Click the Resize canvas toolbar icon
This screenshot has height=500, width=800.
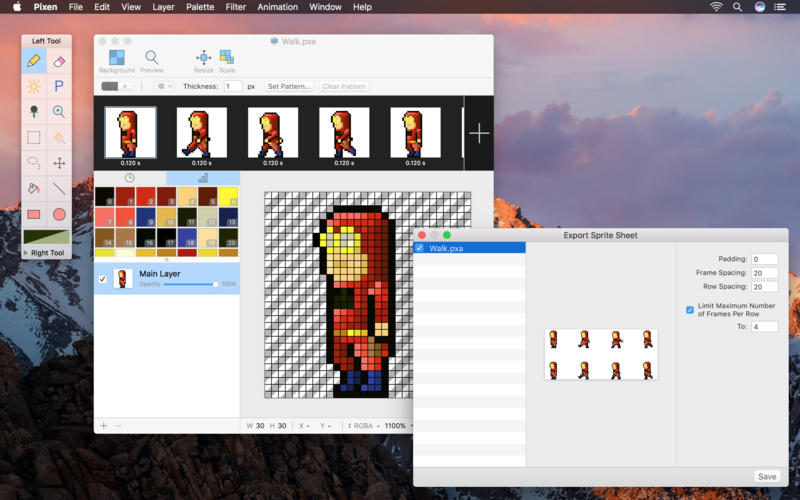pos(203,57)
